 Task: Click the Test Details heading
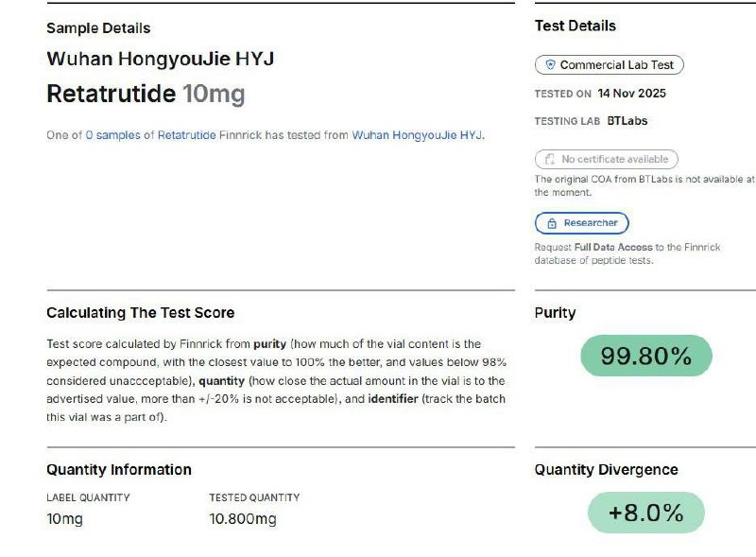click(x=575, y=26)
